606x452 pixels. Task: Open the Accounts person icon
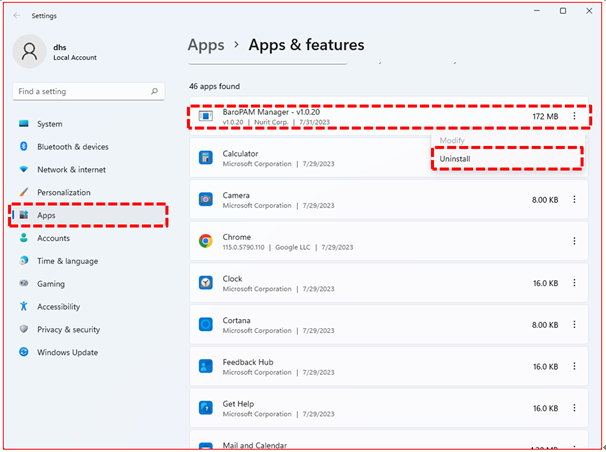tap(24, 238)
